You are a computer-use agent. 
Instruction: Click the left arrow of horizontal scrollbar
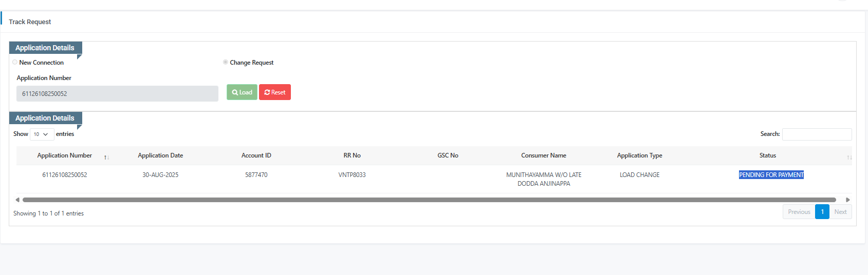click(17, 200)
